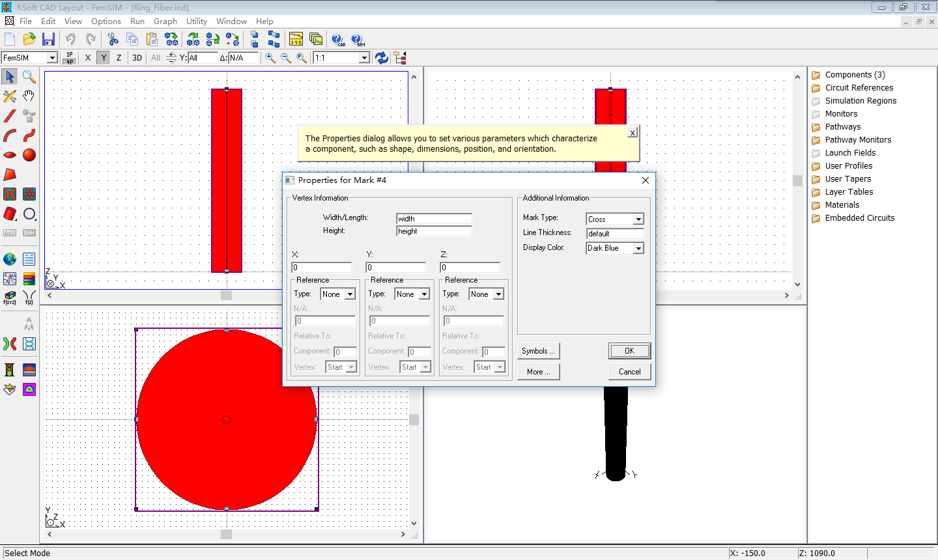This screenshot has height=560, width=938.
Task: Select the straight segment line tool
Action: pos(10,116)
